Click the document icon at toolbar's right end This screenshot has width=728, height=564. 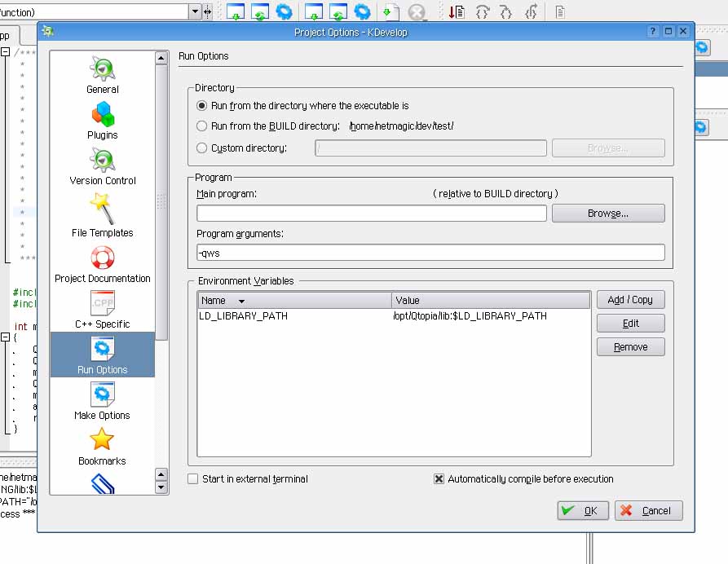point(560,12)
